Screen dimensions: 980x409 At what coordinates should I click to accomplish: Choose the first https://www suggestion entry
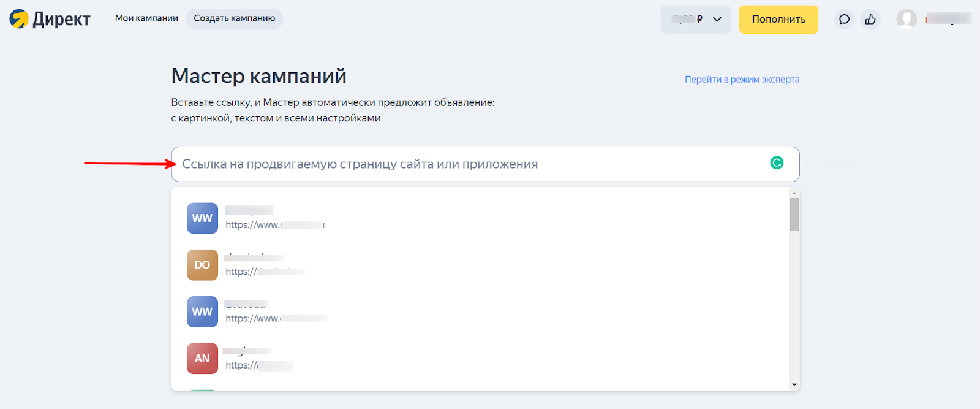click(274, 219)
